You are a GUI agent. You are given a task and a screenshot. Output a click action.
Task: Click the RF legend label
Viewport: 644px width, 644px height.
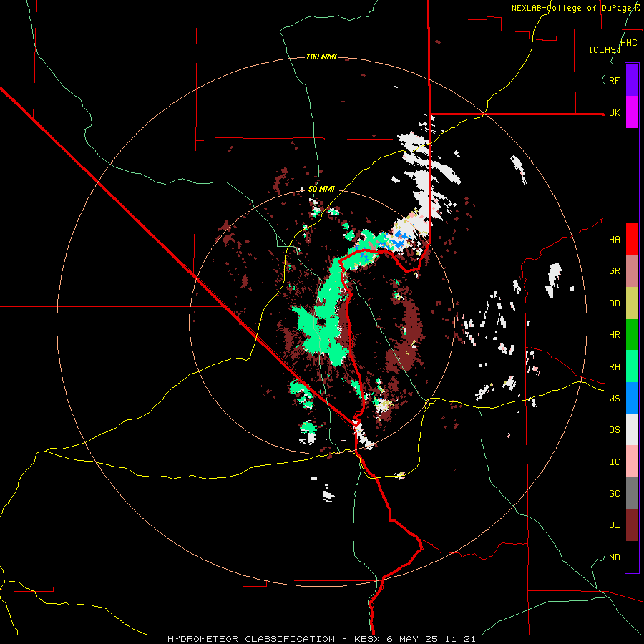[x=614, y=80]
